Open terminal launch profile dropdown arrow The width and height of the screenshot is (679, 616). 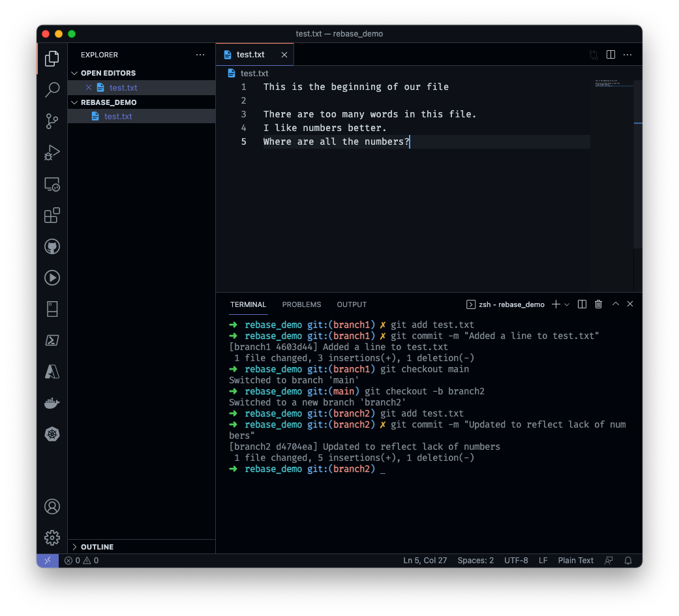click(567, 305)
